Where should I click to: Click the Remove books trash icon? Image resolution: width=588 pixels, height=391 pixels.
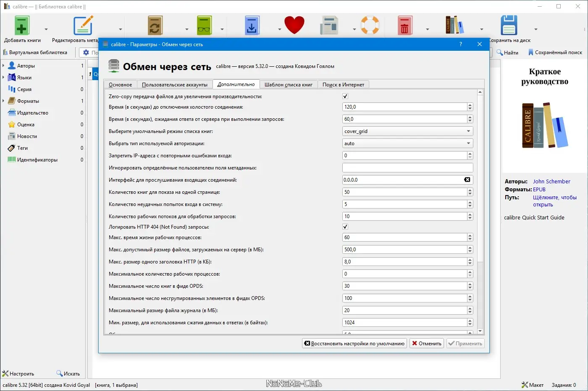click(x=404, y=26)
